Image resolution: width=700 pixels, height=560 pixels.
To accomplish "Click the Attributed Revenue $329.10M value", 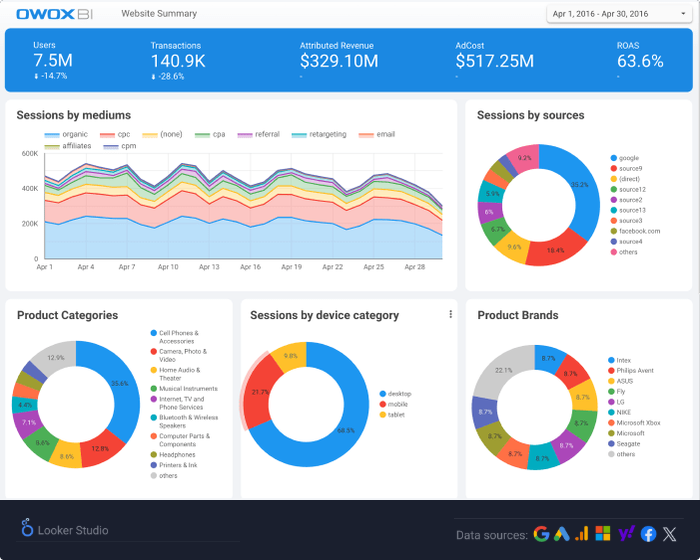I will (x=339, y=61).
